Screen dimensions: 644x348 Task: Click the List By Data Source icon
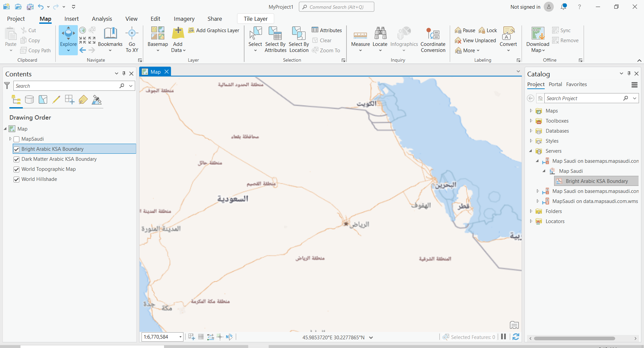click(30, 99)
